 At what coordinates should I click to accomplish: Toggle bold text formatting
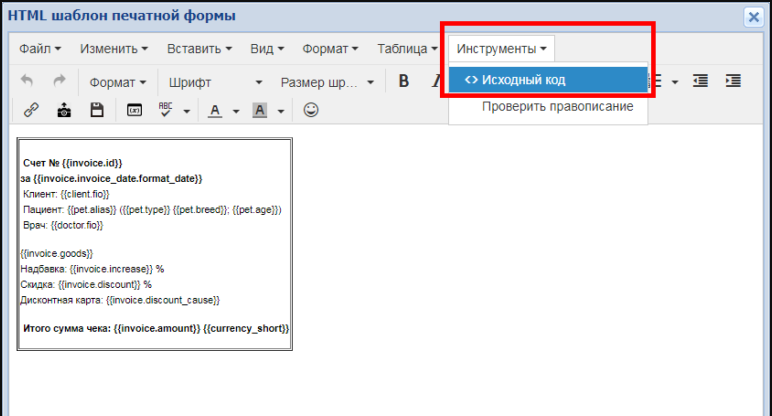pyautogui.click(x=404, y=81)
